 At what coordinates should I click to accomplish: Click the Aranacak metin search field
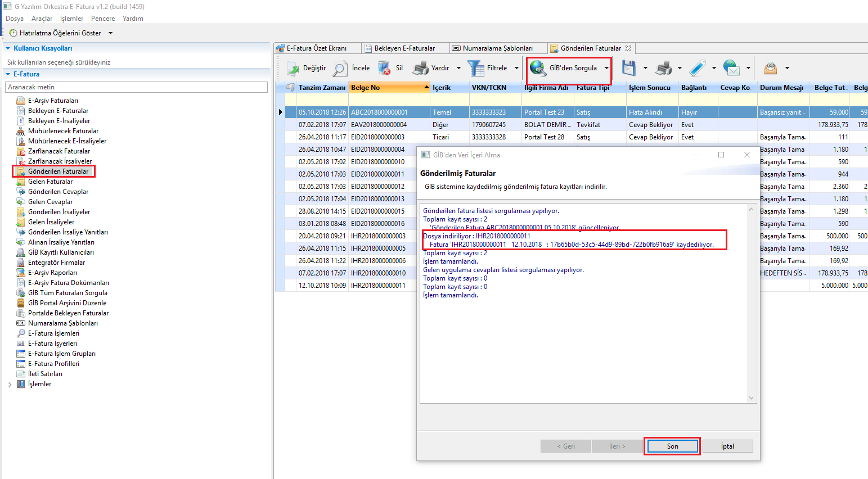tap(136, 87)
